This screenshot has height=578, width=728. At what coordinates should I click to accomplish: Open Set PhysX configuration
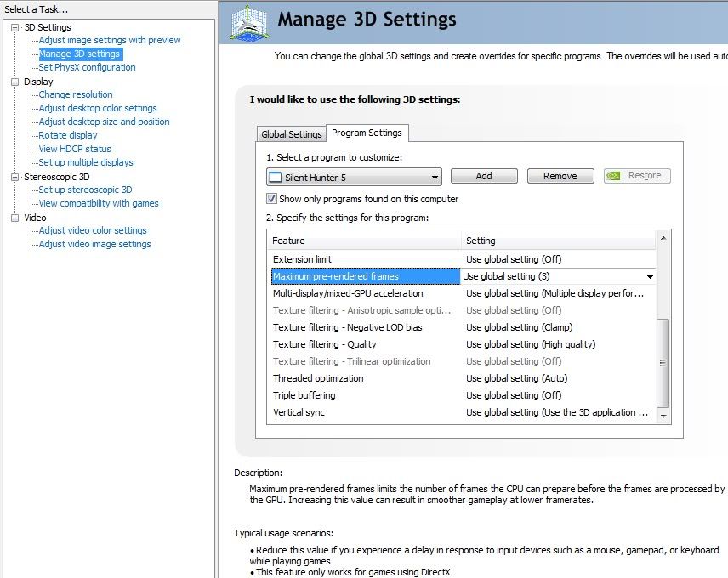coord(87,67)
